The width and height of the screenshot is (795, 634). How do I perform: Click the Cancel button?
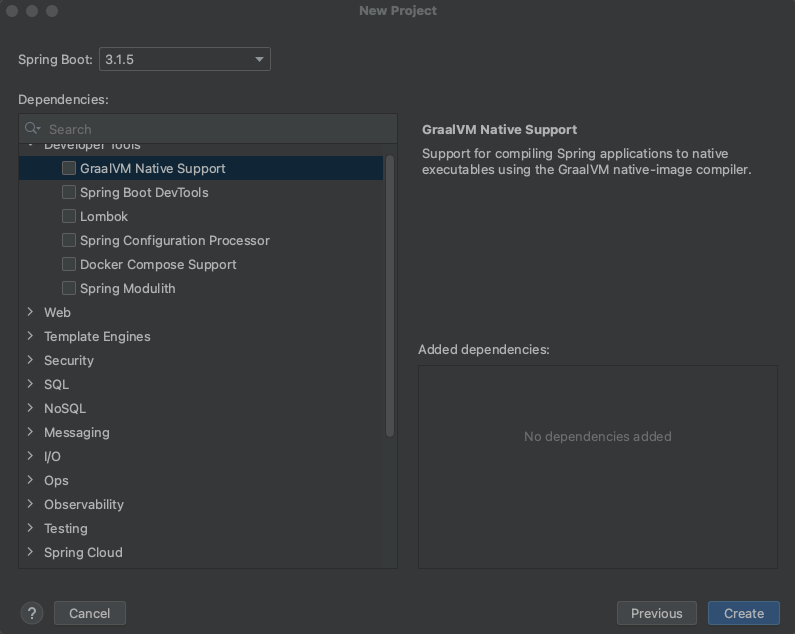pyautogui.click(x=90, y=613)
